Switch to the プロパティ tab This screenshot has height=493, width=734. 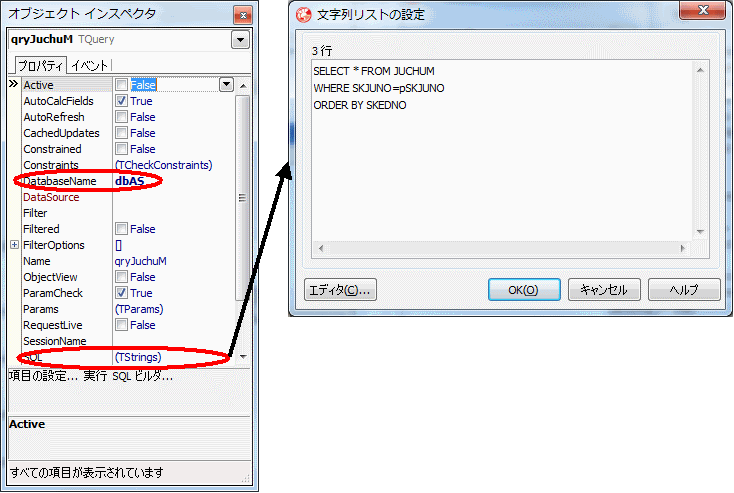pyautogui.click(x=41, y=66)
